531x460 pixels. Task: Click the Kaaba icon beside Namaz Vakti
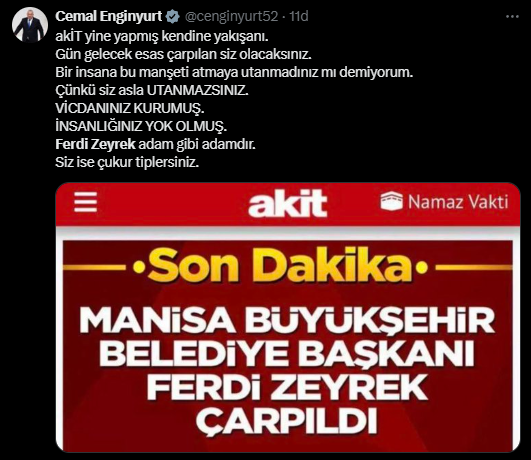coord(391,201)
